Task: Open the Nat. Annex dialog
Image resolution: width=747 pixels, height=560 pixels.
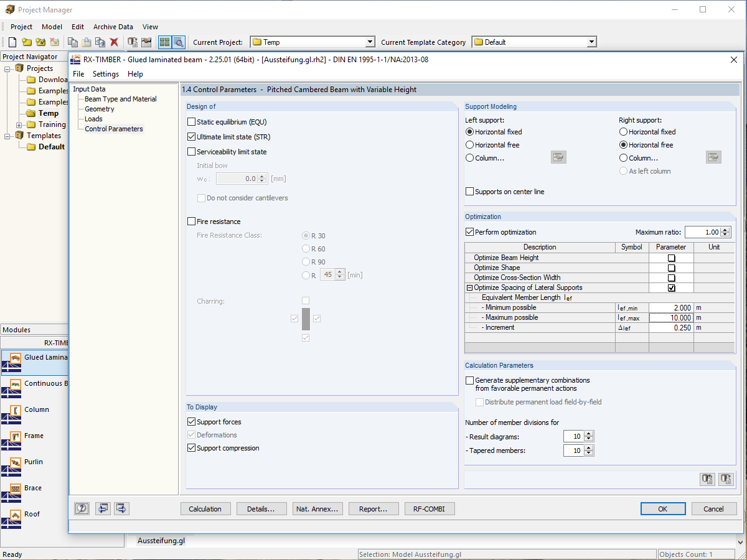Action: tap(317, 508)
